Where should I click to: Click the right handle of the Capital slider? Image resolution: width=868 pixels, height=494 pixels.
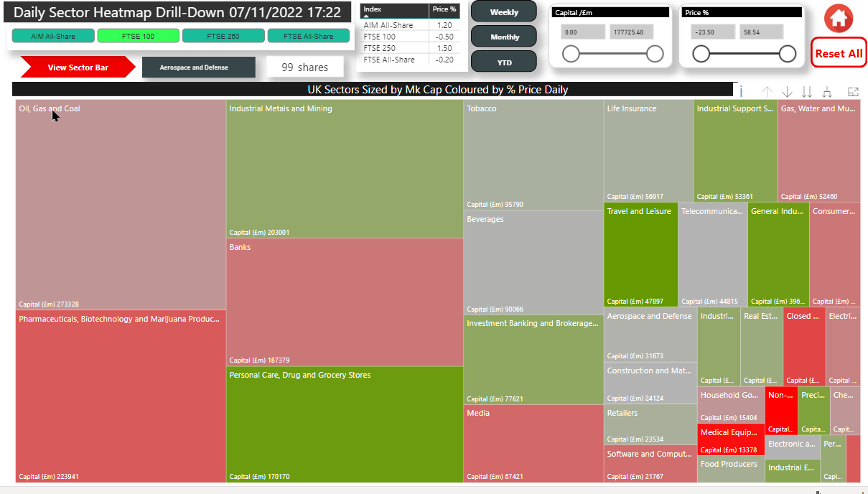click(x=654, y=54)
